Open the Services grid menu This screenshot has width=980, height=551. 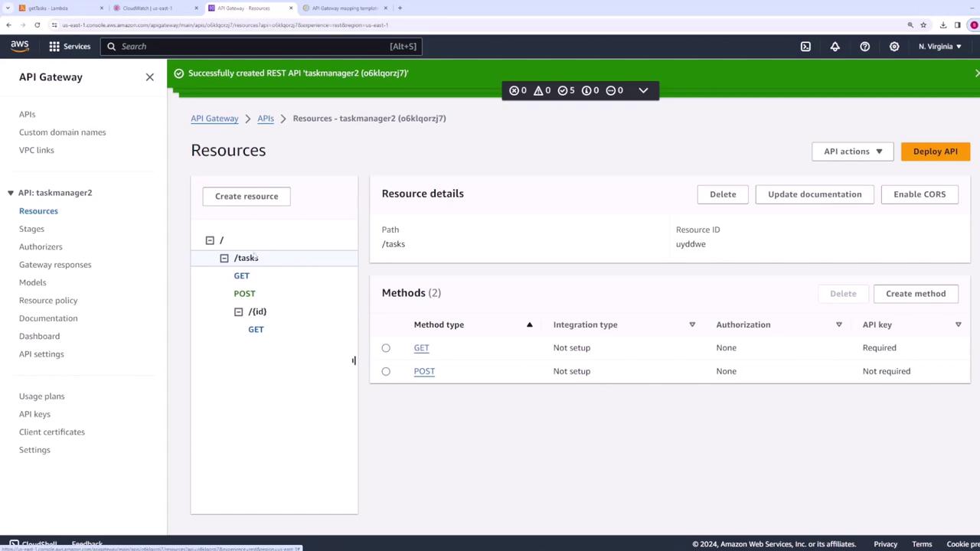click(x=70, y=46)
